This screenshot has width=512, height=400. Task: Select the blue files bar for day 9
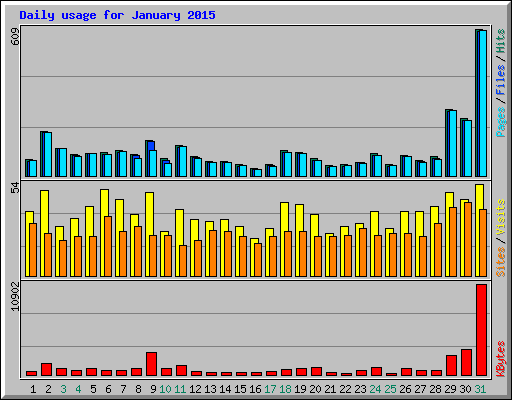click(151, 146)
